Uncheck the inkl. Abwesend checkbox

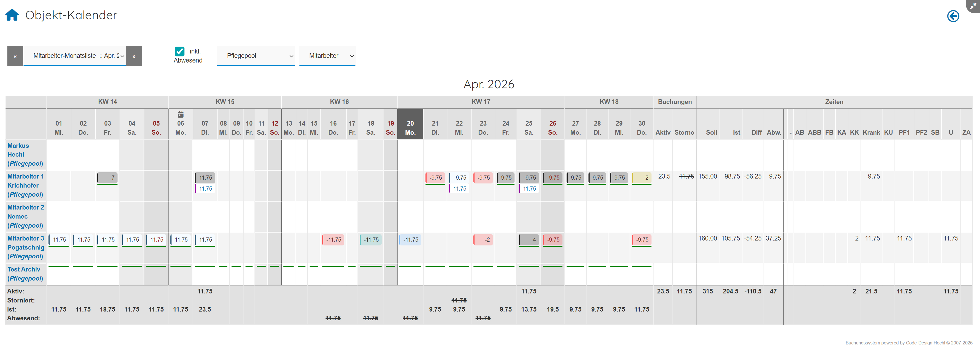click(179, 51)
